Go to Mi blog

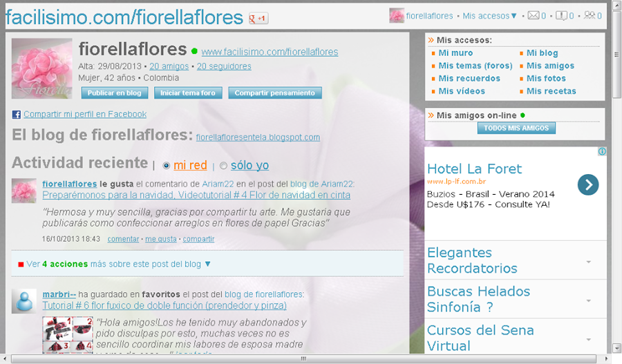[542, 53]
